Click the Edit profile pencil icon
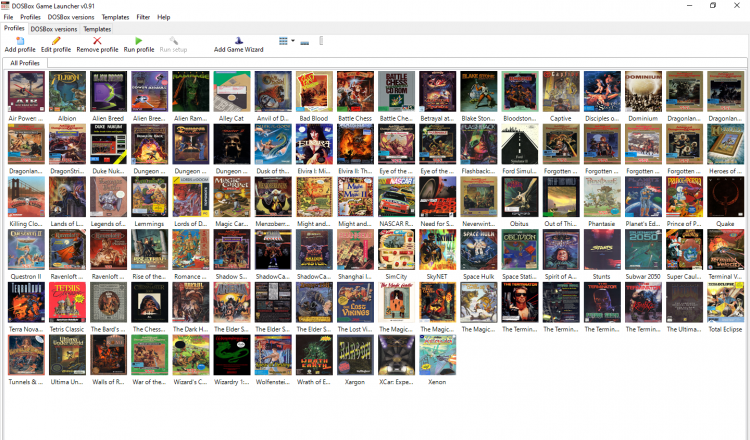Viewport: 750px width, 440px height. point(56,41)
